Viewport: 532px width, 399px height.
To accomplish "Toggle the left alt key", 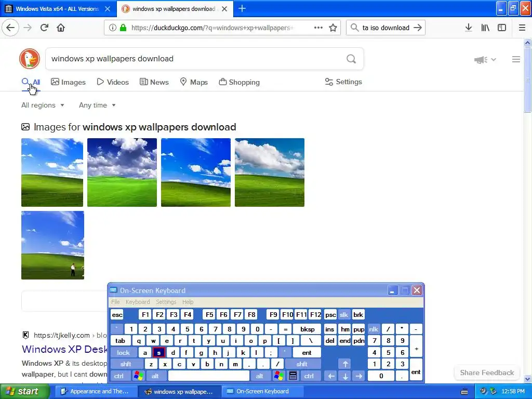I will coord(155,376).
